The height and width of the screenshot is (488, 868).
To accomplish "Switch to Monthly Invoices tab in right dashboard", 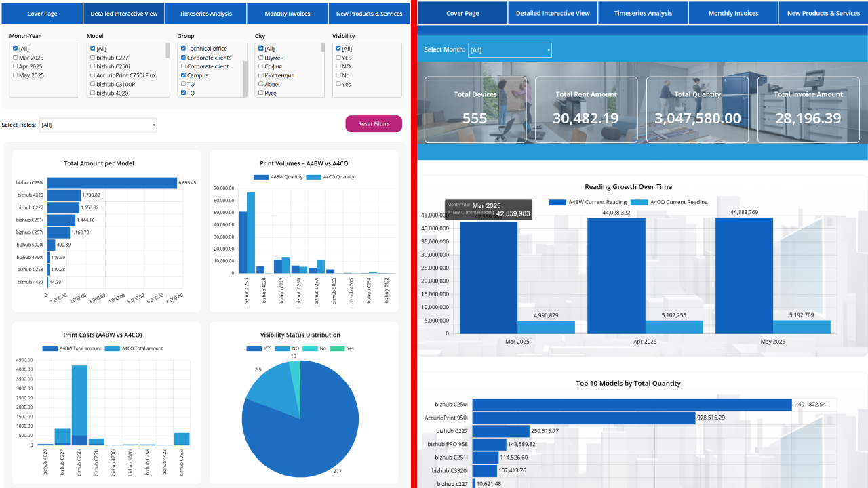I will pos(733,14).
